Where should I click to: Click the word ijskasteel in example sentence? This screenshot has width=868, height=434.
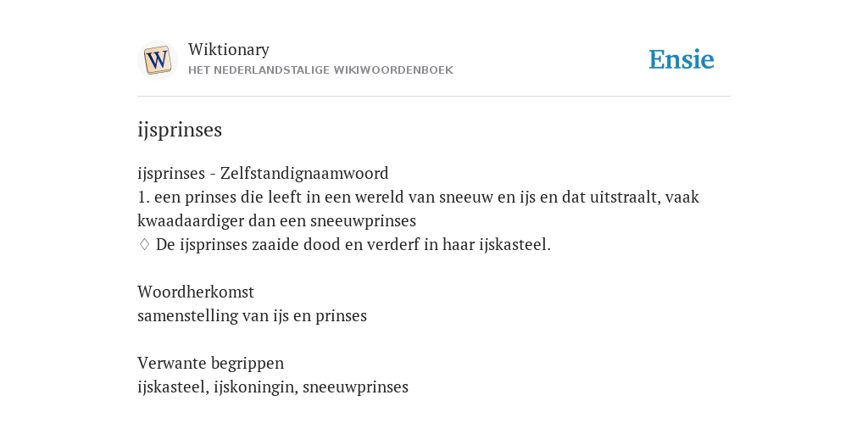click(x=515, y=244)
